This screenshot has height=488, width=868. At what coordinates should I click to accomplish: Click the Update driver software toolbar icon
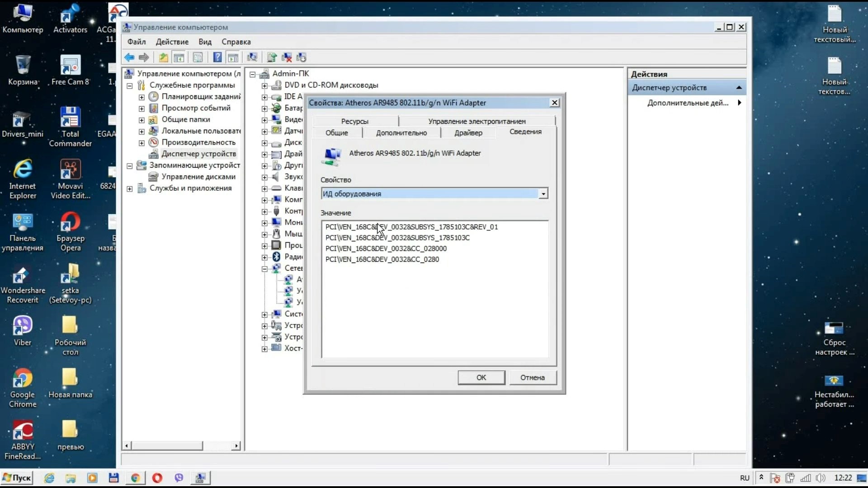tap(272, 57)
